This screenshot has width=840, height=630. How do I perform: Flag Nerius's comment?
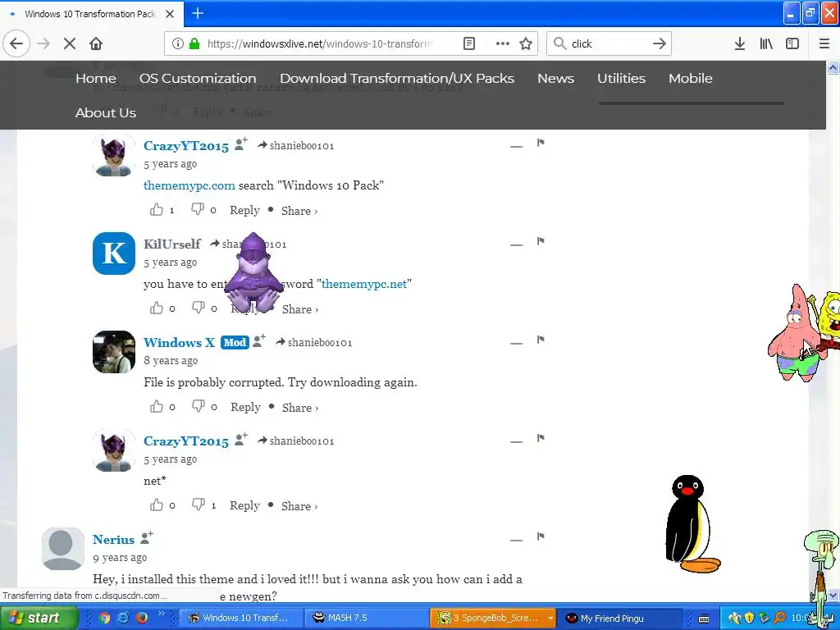click(x=541, y=536)
